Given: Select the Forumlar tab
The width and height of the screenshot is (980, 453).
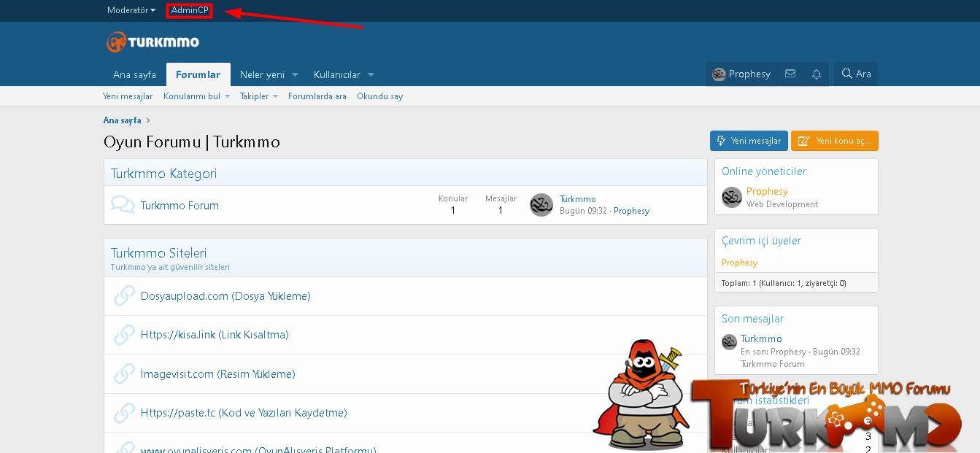Looking at the screenshot, I should (x=198, y=74).
